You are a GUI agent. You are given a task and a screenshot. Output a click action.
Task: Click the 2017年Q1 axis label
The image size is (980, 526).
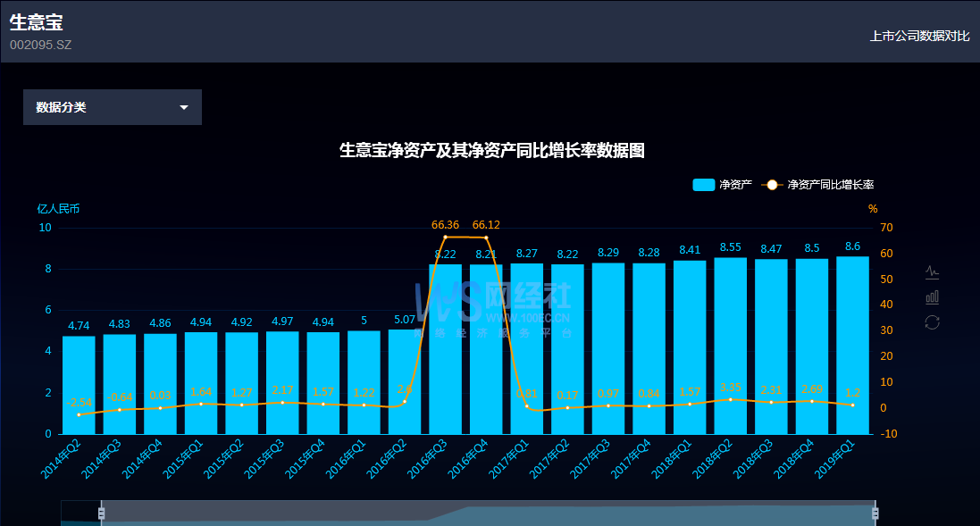tap(508, 459)
